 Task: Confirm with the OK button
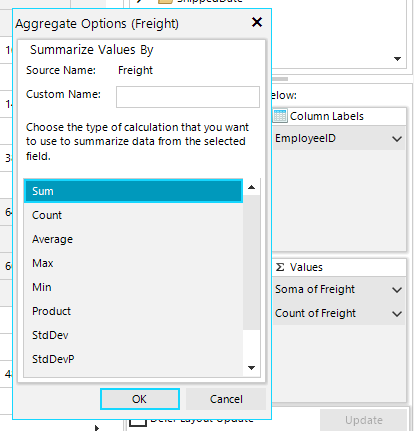coord(140,399)
